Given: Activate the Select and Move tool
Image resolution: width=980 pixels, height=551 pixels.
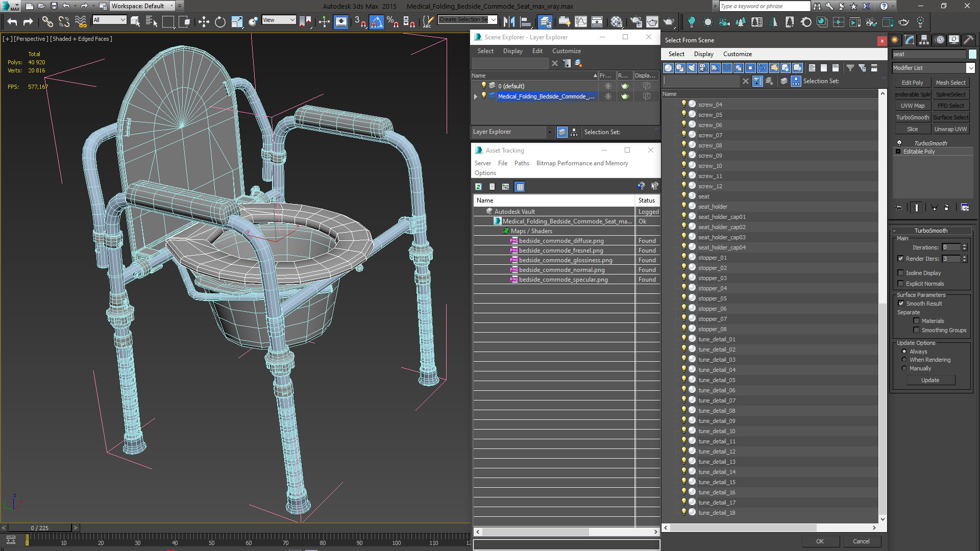Looking at the screenshot, I should point(204,21).
